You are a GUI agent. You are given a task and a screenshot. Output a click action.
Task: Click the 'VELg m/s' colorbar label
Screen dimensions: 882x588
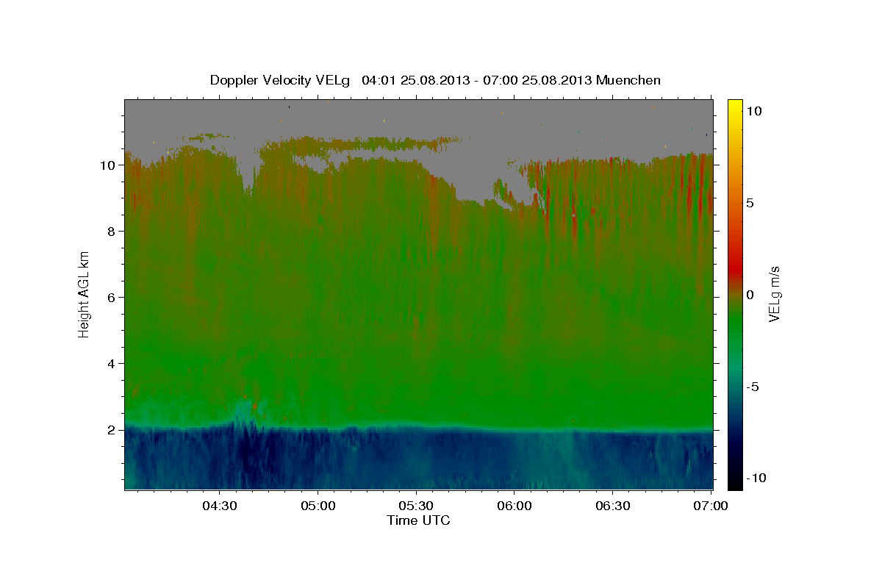pos(774,294)
